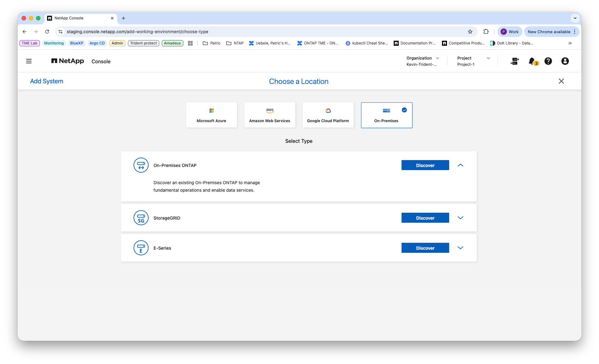599x364 pixels.
Task: Open Documentation Pr... bookmark
Action: (x=415, y=43)
